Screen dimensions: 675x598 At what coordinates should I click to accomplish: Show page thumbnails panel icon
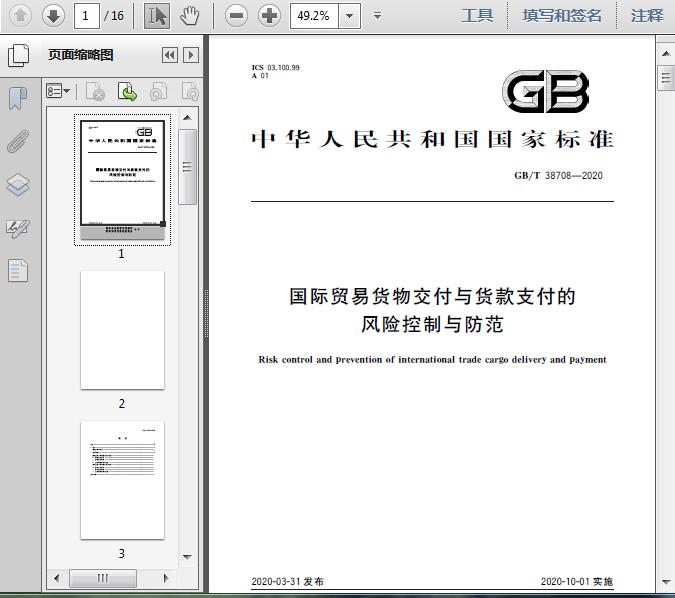tap(19, 56)
